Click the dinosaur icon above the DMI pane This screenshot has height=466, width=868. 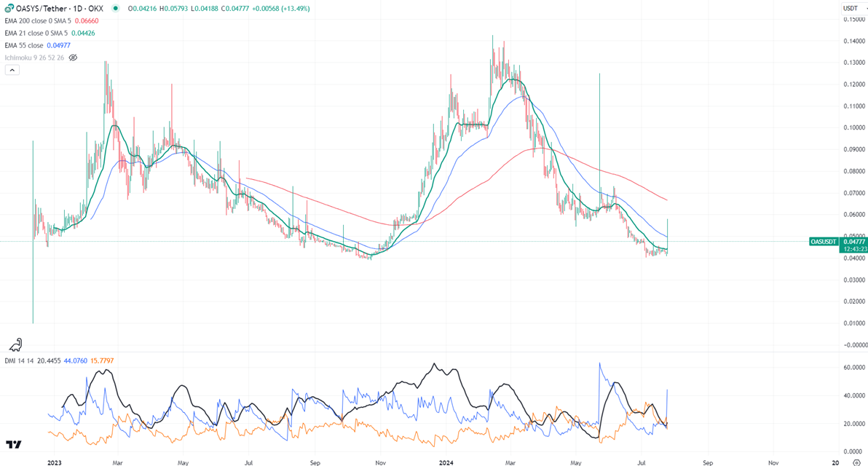[16, 345]
